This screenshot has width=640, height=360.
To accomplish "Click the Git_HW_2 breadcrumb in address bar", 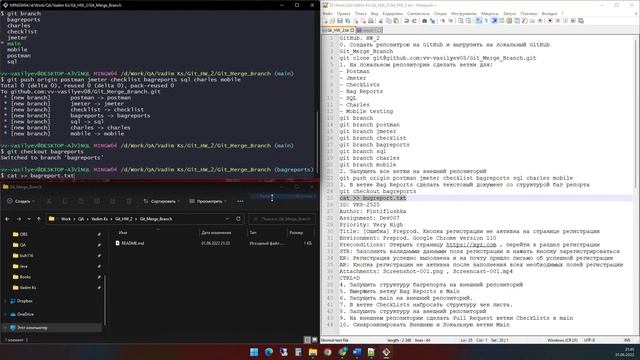I will pos(123,219).
